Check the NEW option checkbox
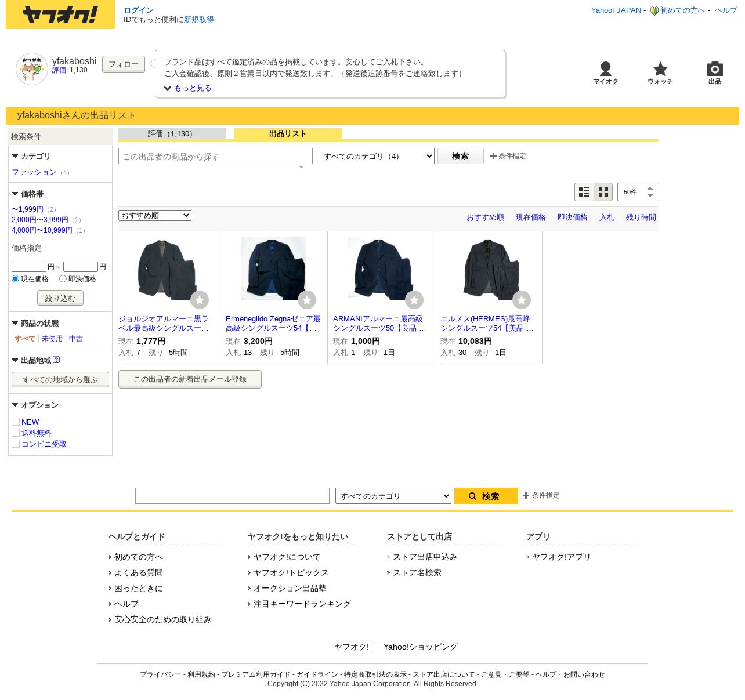Viewport: 745px width, 700px height. pos(16,422)
